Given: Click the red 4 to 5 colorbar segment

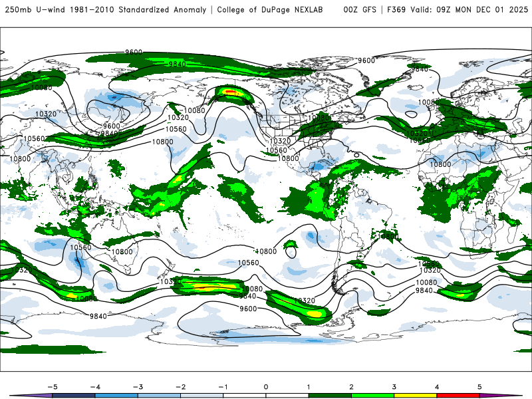Looking at the screenshot, I should click(x=458, y=396).
